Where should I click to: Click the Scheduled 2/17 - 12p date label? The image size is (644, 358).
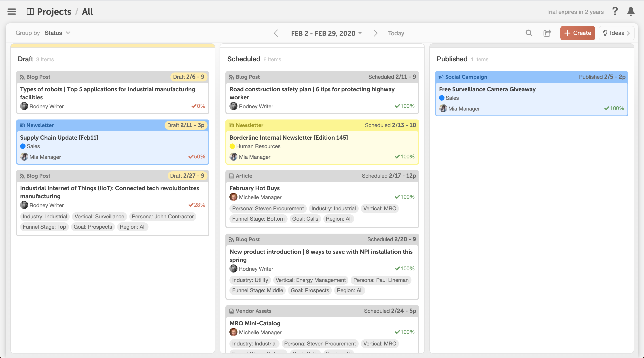(x=389, y=176)
